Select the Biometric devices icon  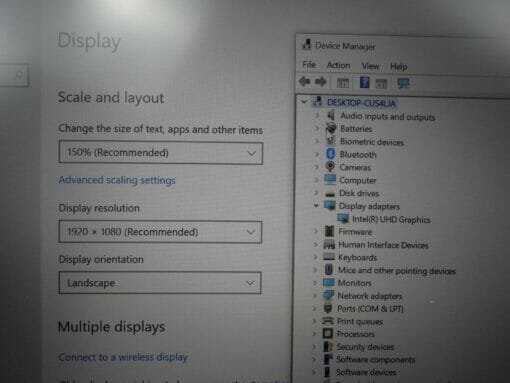(330, 141)
